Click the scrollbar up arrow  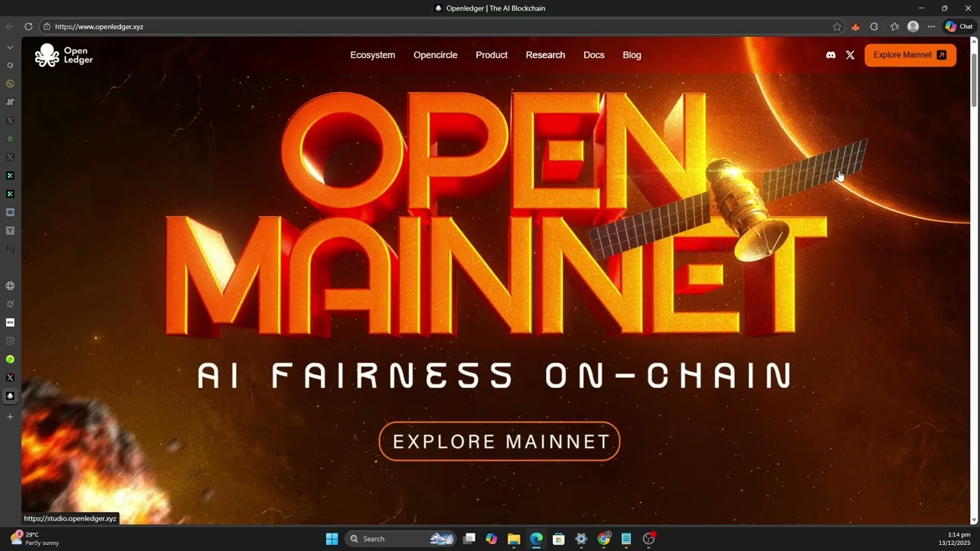click(974, 41)
